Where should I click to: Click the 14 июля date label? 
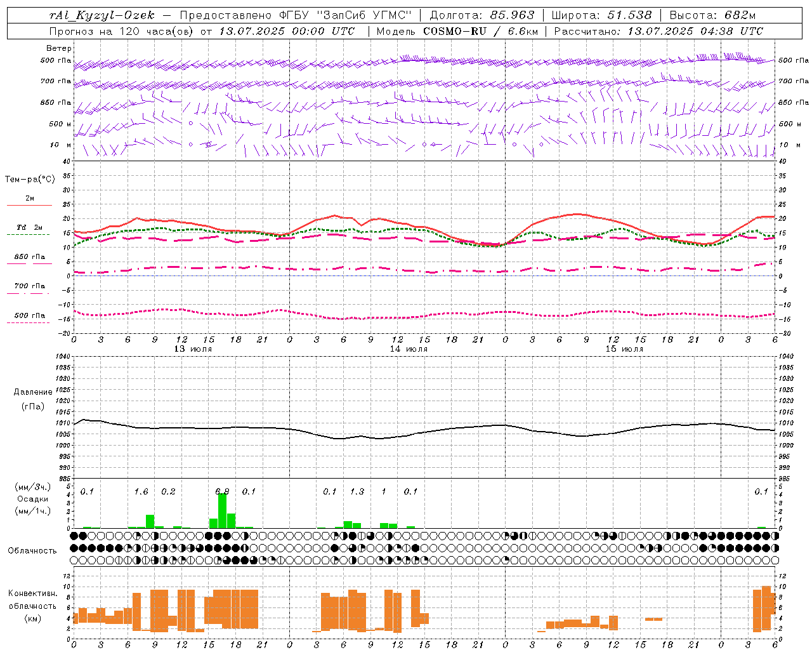pyautogui.click(x=409, y=349)
